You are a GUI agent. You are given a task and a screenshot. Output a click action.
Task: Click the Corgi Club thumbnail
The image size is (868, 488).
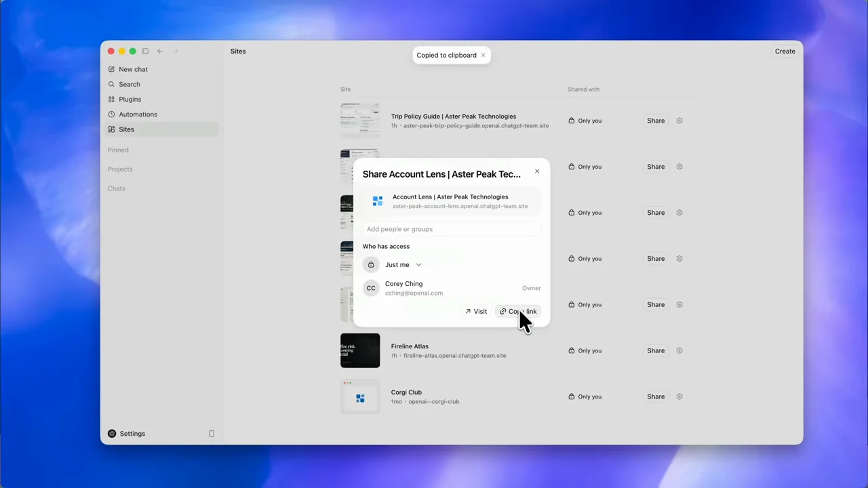tap(360, 396)
